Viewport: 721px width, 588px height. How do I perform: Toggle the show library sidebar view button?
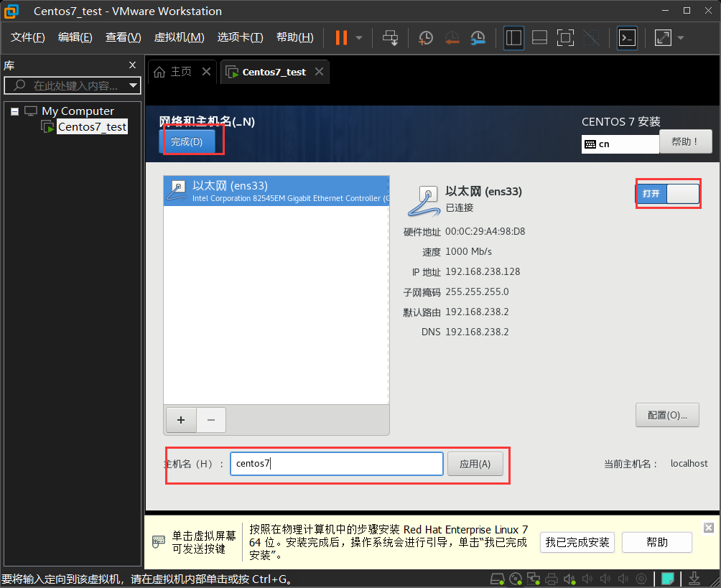[513, 38]
